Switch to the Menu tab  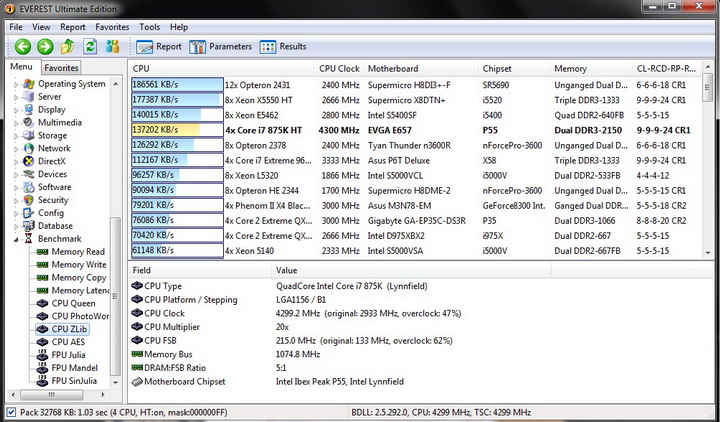pyautogui.click(x=22, y=67)
